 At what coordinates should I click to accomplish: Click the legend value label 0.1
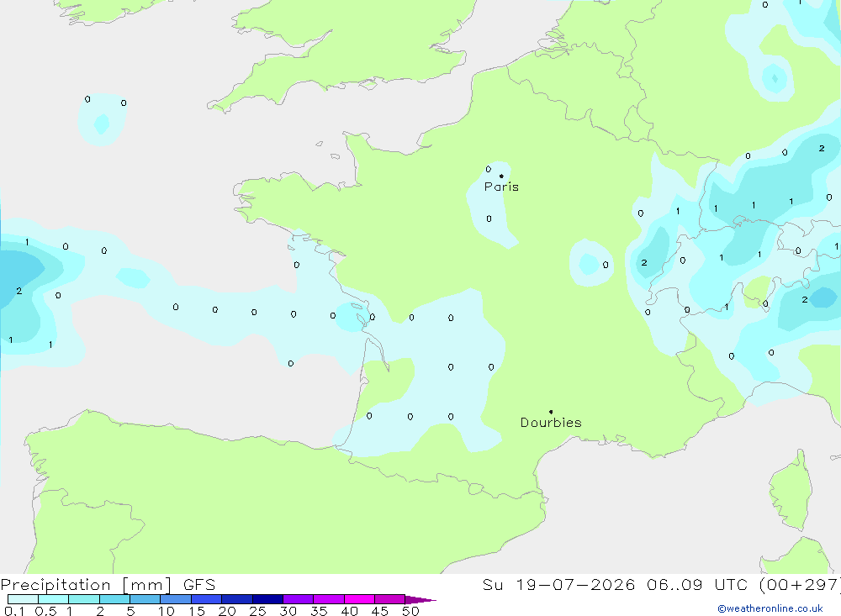[14, 611]
